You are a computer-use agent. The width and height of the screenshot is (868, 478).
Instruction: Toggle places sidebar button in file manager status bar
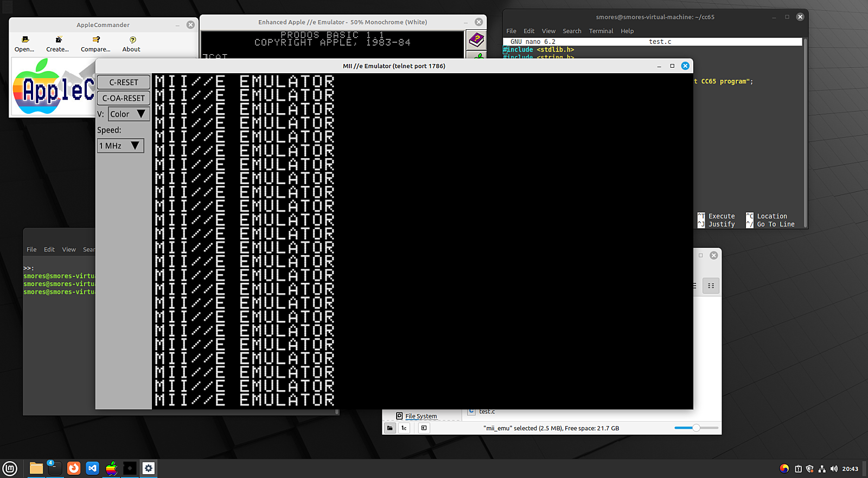[x=390, y=428]
